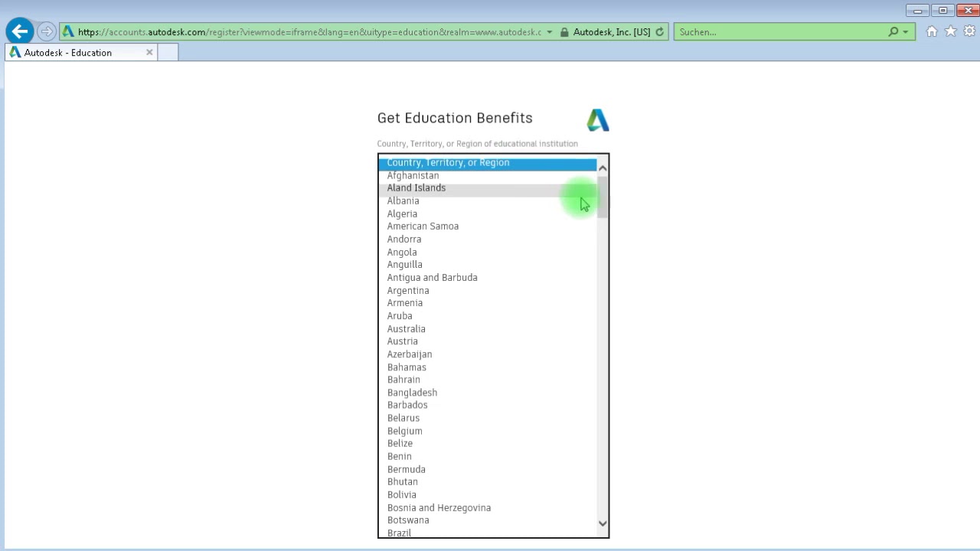Pick American Samoa from the list

(487, 227)
